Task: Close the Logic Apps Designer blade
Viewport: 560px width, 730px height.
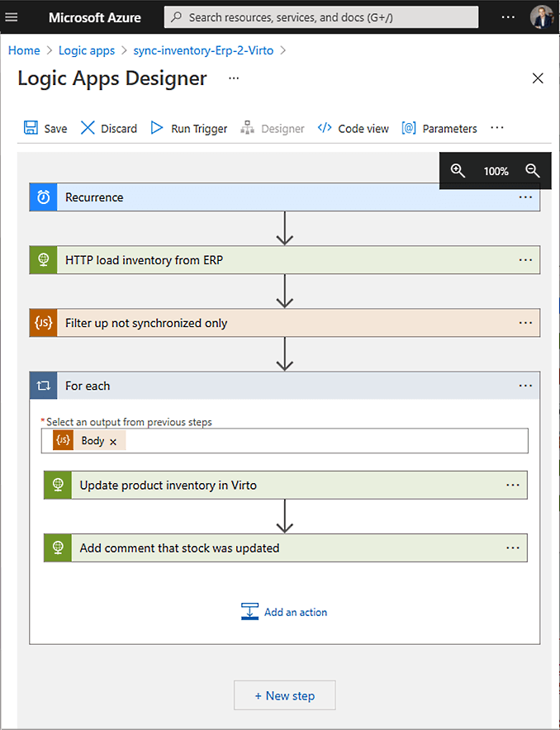Action: pyautogui.click(x=538, y=78)
